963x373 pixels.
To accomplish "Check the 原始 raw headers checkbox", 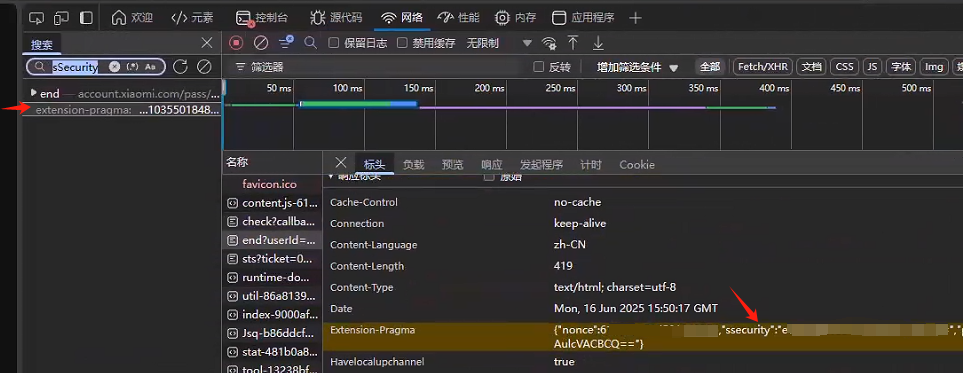I will coord(489,177).
